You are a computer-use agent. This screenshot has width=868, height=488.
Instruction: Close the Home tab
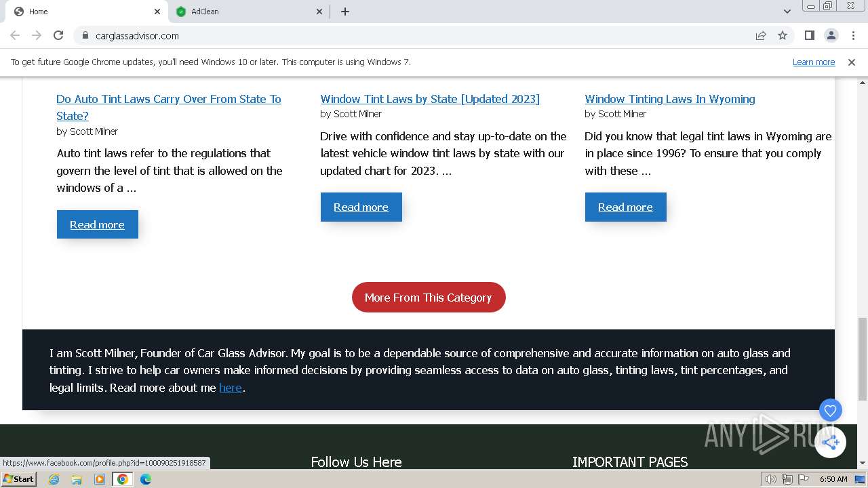157,12
